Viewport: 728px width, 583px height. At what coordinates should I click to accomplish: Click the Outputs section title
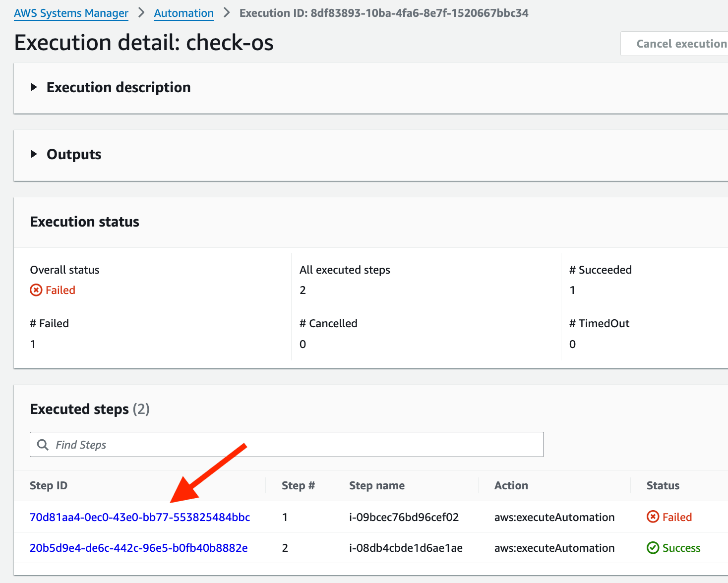[x=74, y=154]
